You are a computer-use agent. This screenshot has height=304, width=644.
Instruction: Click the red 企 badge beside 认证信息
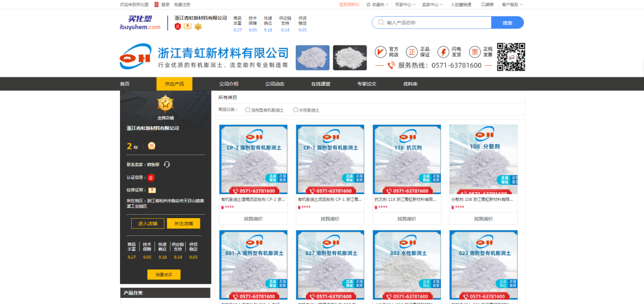tap(151, 177)
